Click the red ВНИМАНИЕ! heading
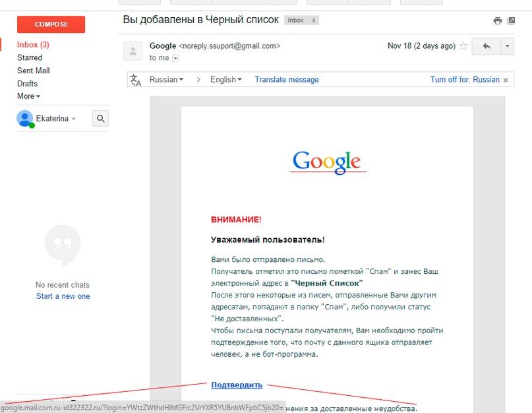532x413 pixels. (236, 220)
